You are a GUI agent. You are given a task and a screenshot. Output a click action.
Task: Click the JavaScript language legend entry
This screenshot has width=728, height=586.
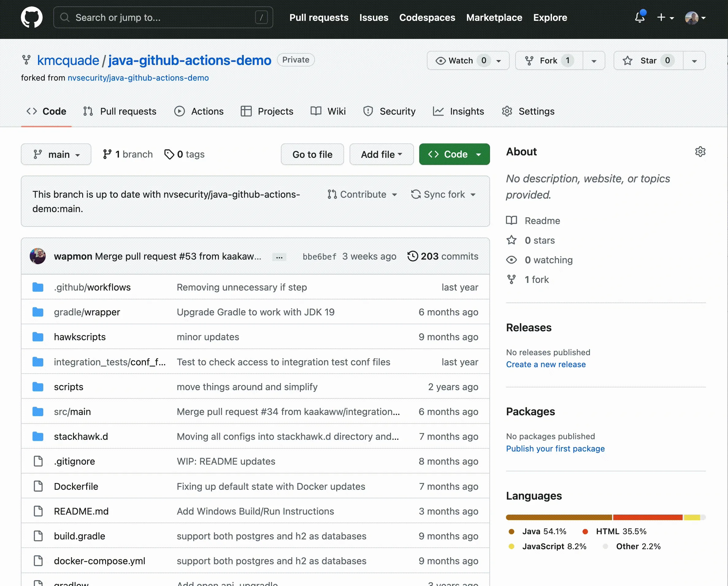point(548,546)
